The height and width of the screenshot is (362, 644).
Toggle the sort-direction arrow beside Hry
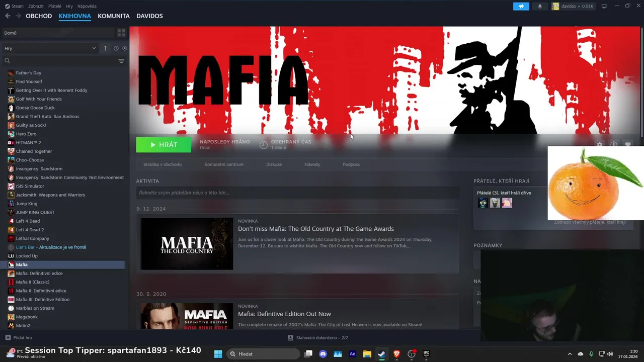point(105,48)
